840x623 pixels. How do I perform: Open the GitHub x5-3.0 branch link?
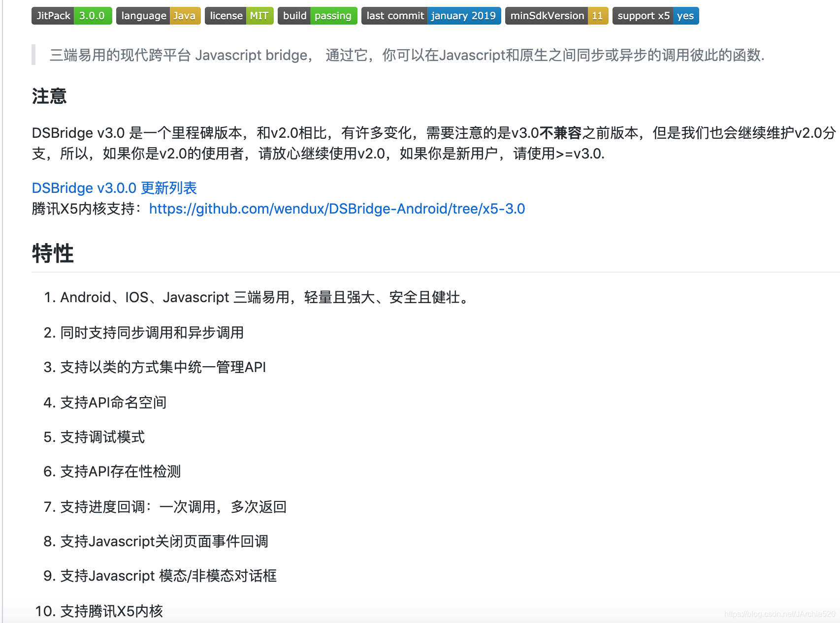[x=336, y=209]
